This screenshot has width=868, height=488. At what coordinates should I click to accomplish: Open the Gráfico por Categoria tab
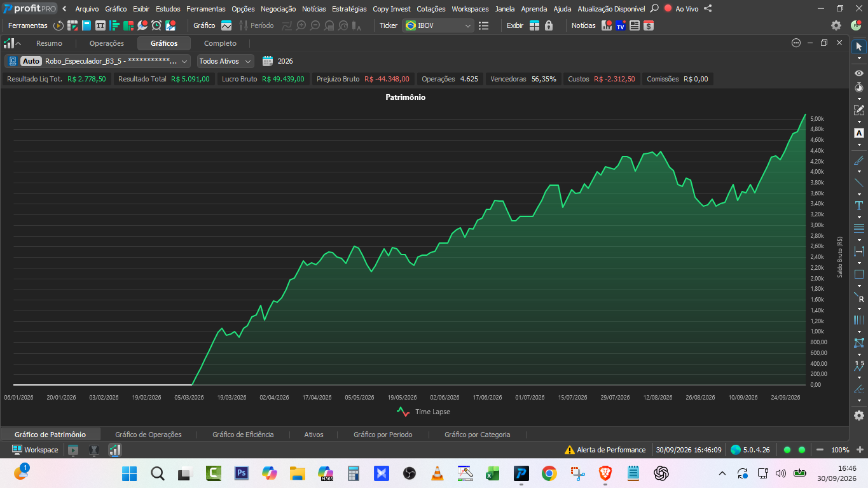click(x=477, y=435)
